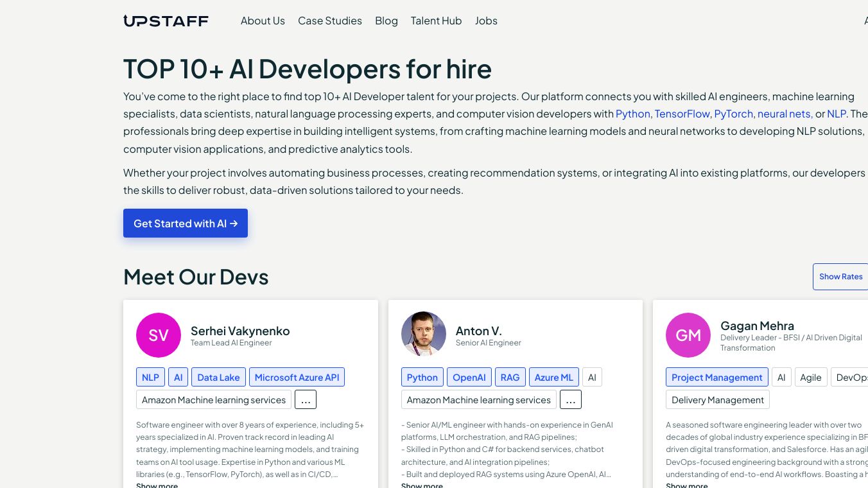Image resolution: width=868 pixels, height=488 pixels.
Task: Select AI tag on Serhei's card
Action: (x=178, y=377)
